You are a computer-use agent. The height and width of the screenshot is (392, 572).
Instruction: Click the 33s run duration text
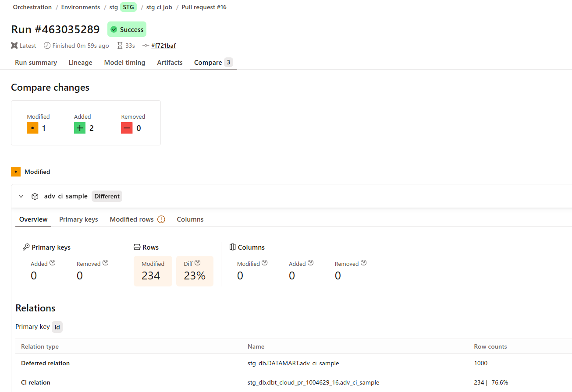point(130,46)
